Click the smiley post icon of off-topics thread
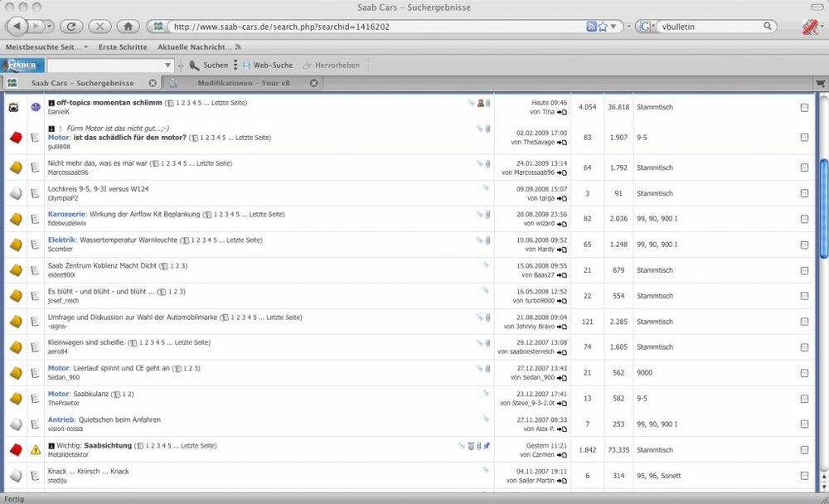Viewport: 829px width, 504px height. [36, 107]
